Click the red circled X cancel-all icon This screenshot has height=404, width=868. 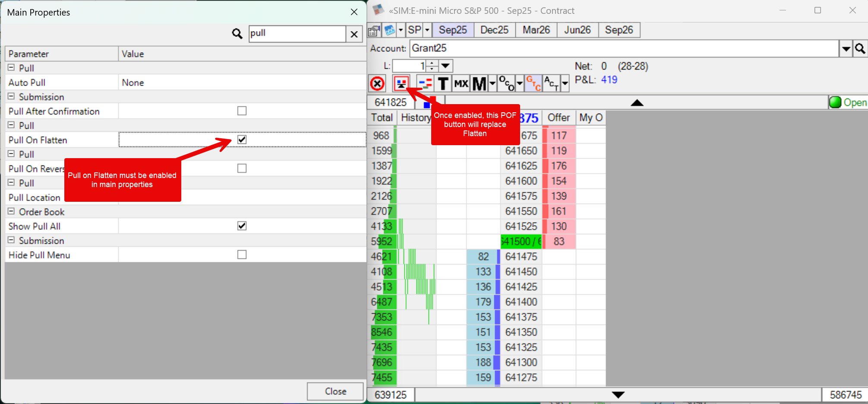377,83
